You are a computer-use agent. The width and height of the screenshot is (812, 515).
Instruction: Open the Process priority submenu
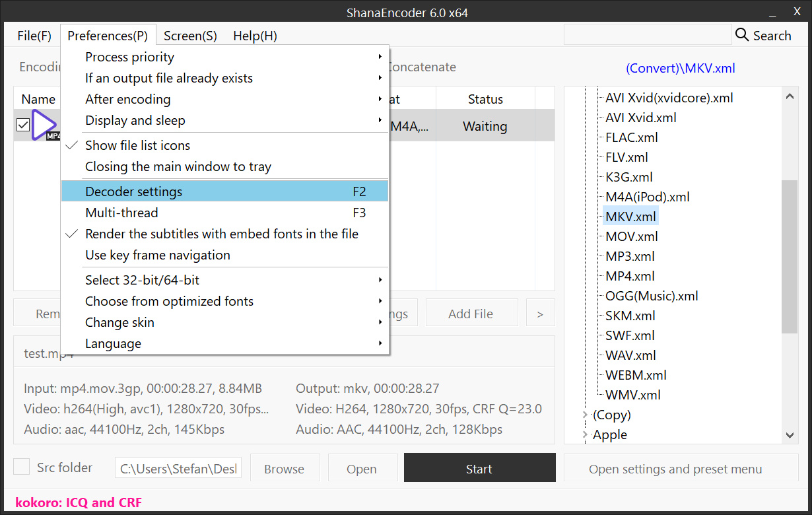[x=224, y=57]
